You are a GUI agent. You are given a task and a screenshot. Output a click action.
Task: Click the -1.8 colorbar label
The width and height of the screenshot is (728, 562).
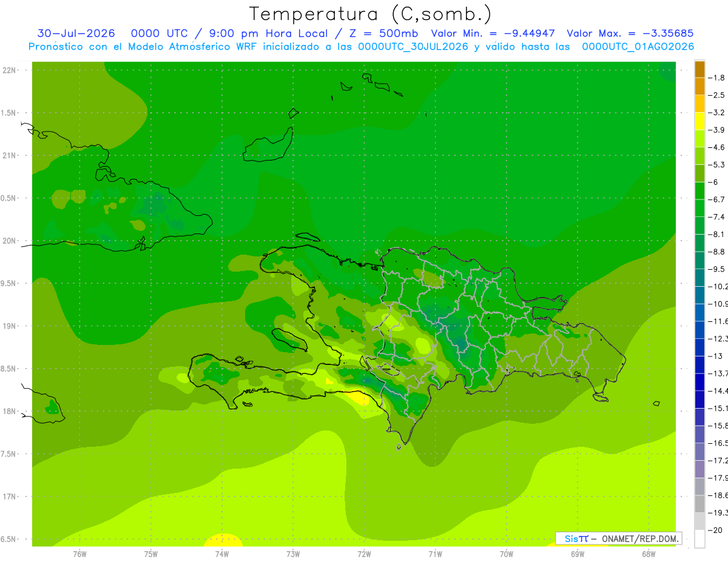[x=716, y=78]
